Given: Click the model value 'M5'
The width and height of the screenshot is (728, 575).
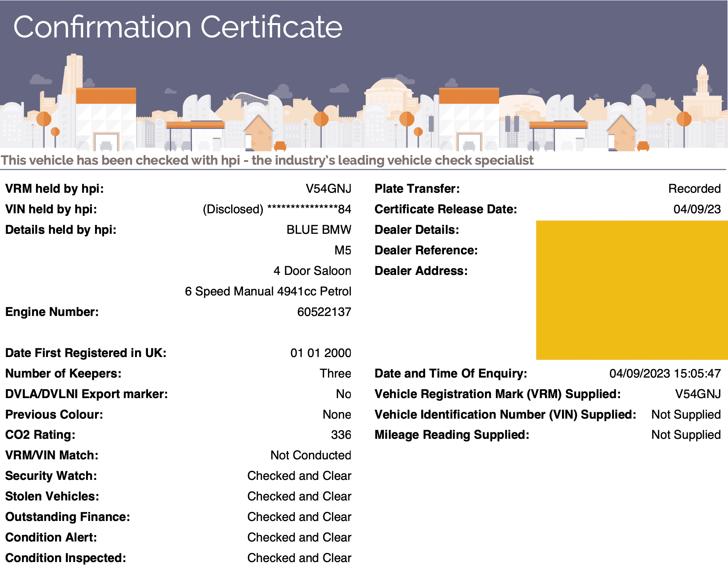Looking at the screenshot, I should (343, 250).
